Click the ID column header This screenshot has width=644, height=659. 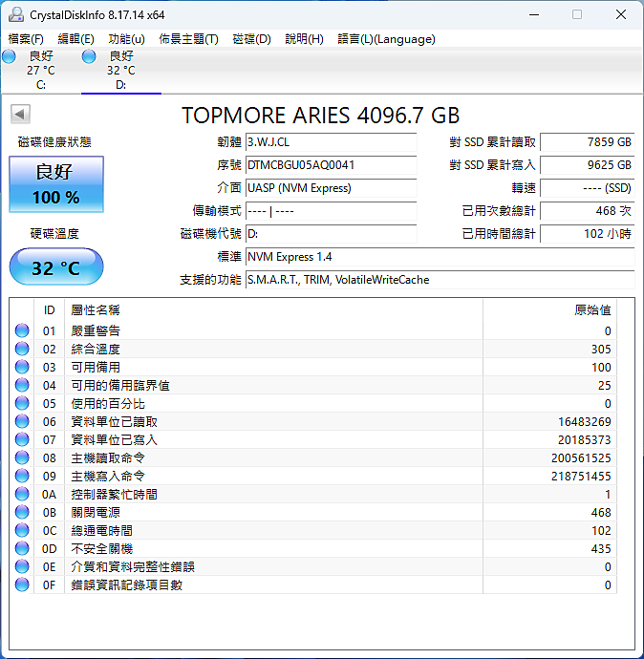click(49, 310)
